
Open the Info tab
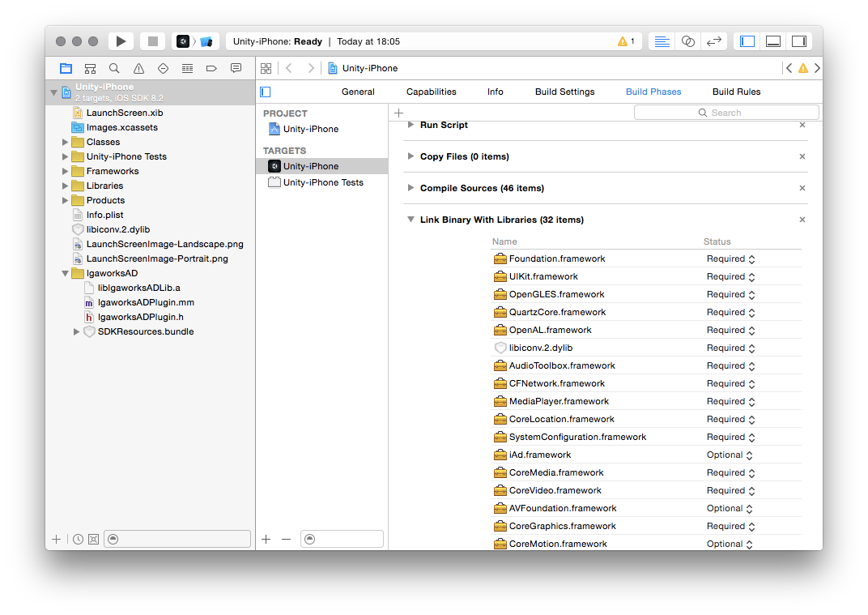click(496, 92)
